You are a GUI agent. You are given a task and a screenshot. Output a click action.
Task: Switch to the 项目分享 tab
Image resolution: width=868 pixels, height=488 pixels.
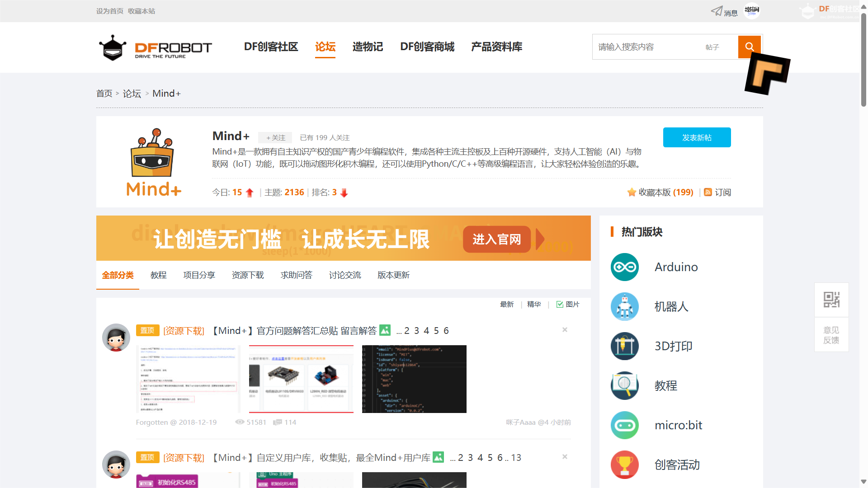pos(199,275)
